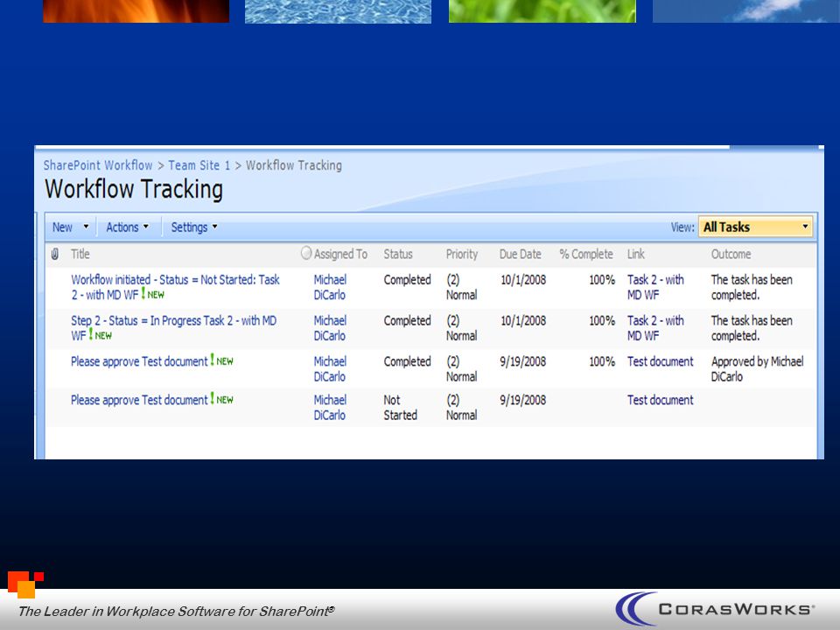
Task: Click the Not Started status cell
Action: [x=400, y=407]
